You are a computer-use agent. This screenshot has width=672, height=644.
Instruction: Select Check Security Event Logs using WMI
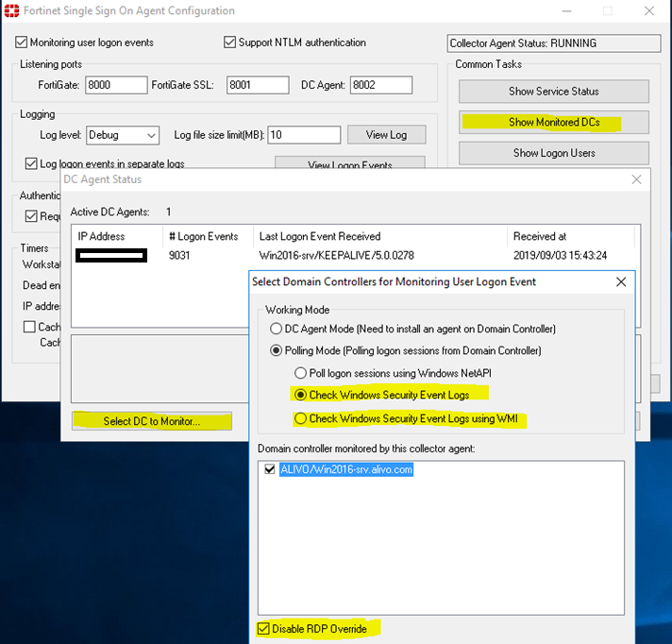pyautogui.click(x=300, y=418)
